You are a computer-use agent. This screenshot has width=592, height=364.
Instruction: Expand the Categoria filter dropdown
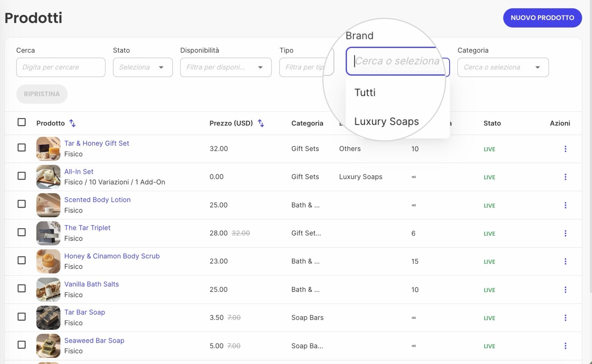point(503,67)
